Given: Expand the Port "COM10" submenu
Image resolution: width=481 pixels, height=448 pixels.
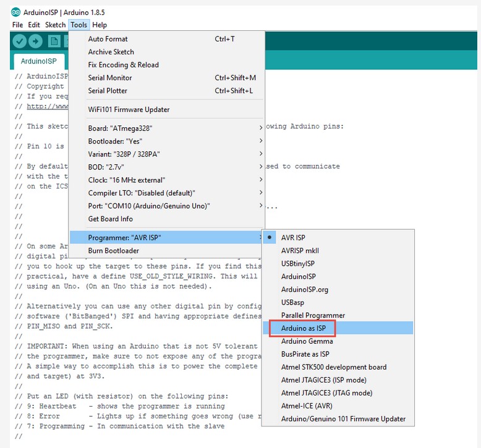Looking at the screenshot, I should coord(166,206).
